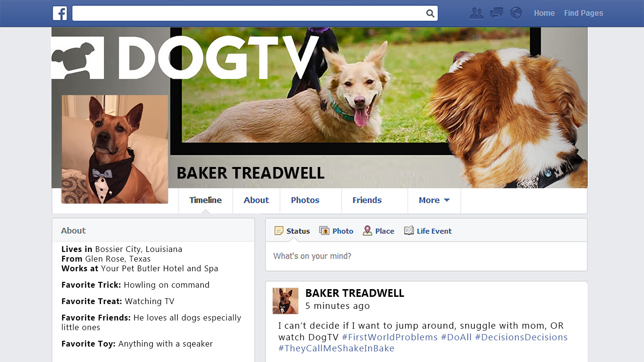The image size is (644, 362).
Task: Open the messages chat icon
Action: pyautogui.click(x=496, y=13)
